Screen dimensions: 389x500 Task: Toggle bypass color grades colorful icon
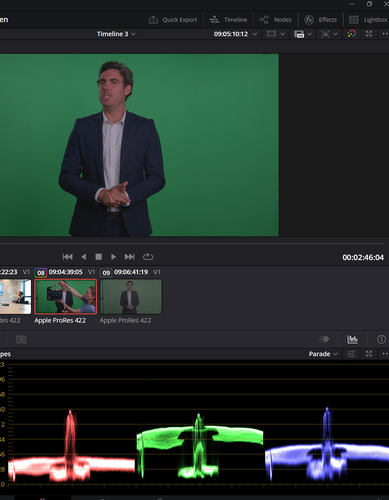coord(351,34)
